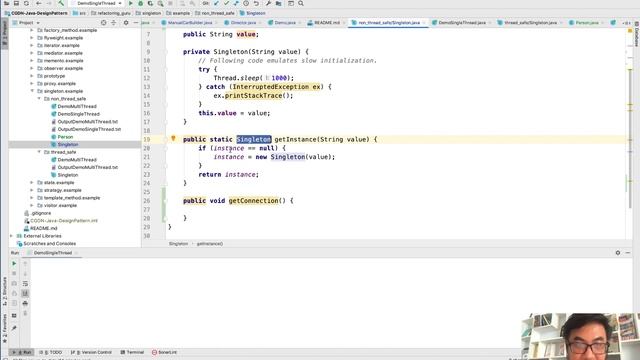Build the project with the hammer icon
This screenshot has width=640, height=360.
[x=61, y=3]
